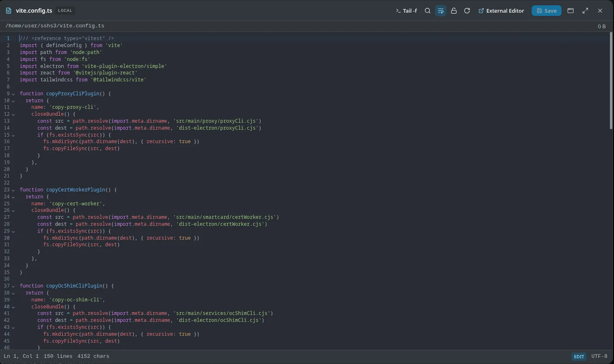The image size is (614, 364).
Task: Click line number 22 in the gutter
Action: (x=7, y=183)
